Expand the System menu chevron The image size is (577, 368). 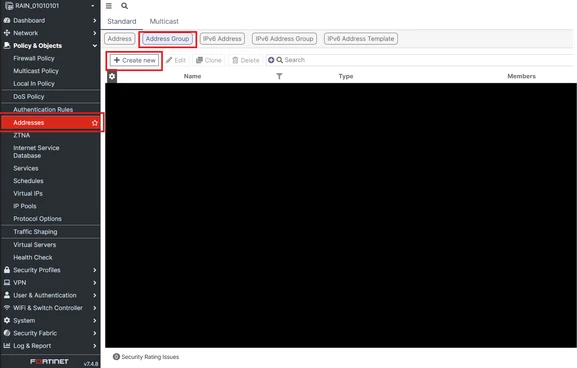95,321
